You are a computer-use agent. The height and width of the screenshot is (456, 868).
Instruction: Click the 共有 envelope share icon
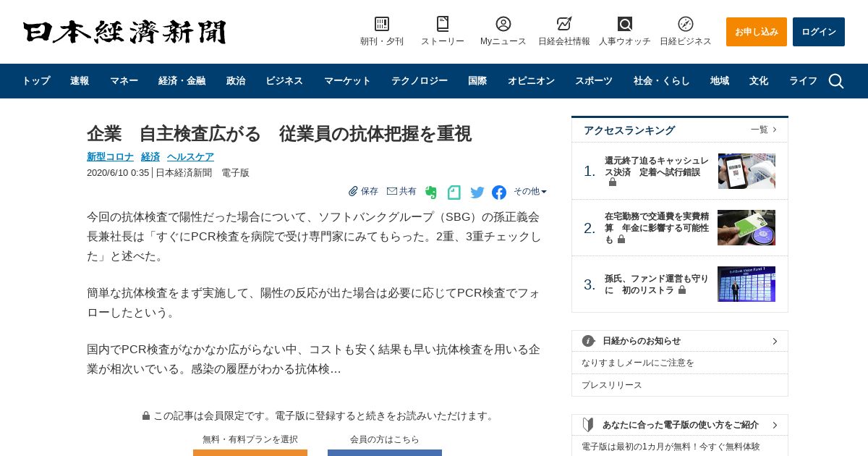(x=392, y=191)
